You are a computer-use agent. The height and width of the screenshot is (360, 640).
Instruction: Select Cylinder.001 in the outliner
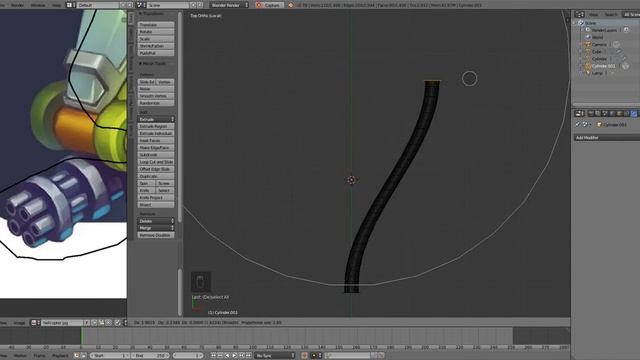pyautogui.click(x=603, y=66)
